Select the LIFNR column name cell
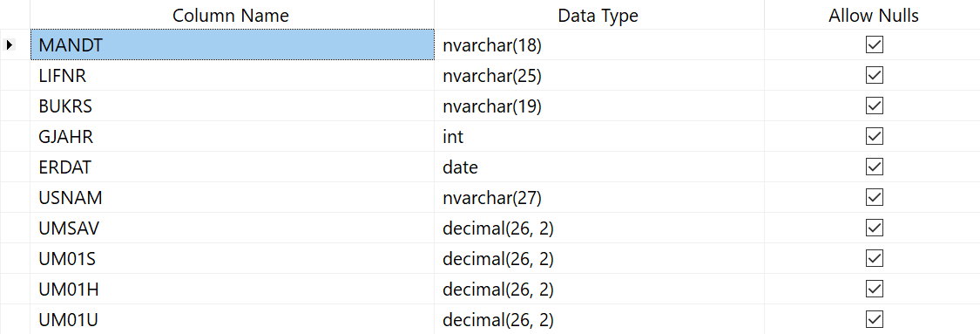This screenshot has width=980, height=334. click(232, 76)
